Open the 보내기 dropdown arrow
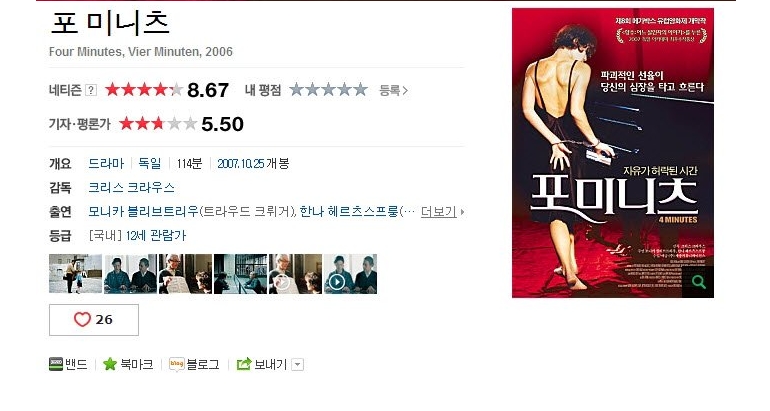This screenshot has width=770, height=411. pyautogui.click(x=298, y=365)
